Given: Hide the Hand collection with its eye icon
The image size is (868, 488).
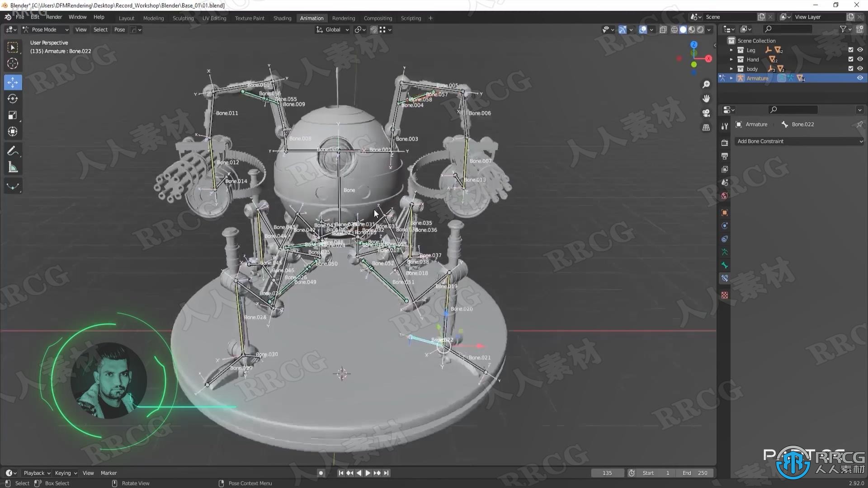Looking at the screenshot, I should point(860,59).
